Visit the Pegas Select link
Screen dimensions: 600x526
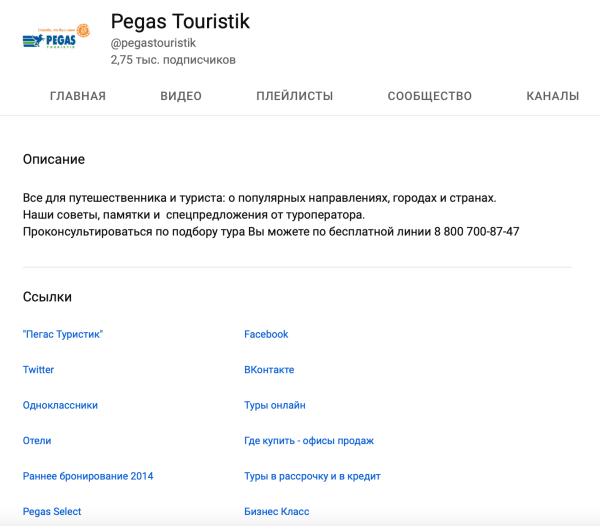52,512
